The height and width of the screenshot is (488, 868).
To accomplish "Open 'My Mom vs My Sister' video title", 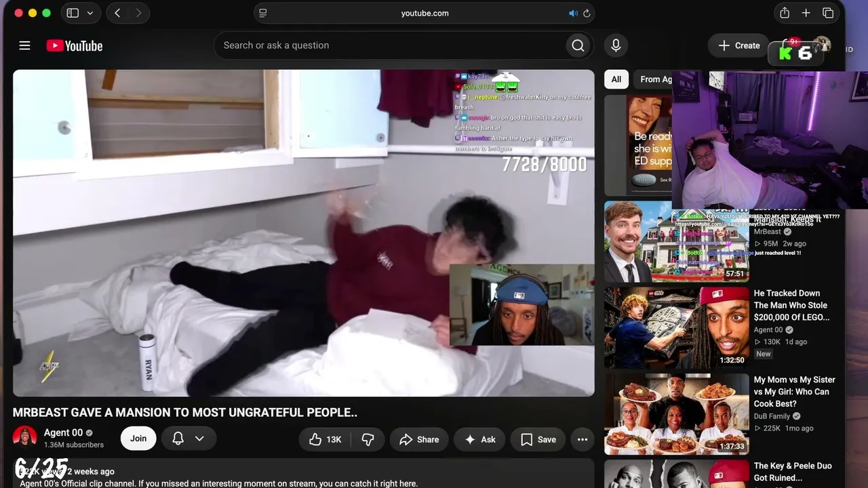I will [x=795, y=392].
